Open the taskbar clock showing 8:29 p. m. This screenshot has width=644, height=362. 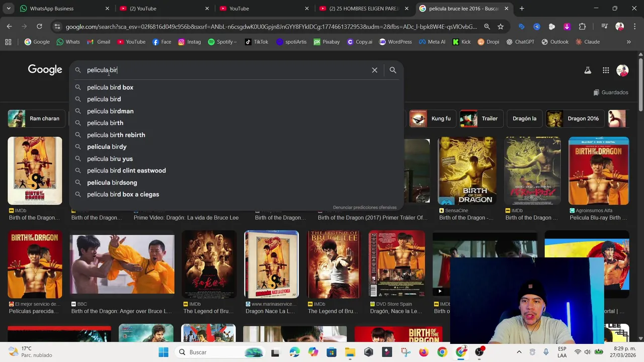coord(622,352)
